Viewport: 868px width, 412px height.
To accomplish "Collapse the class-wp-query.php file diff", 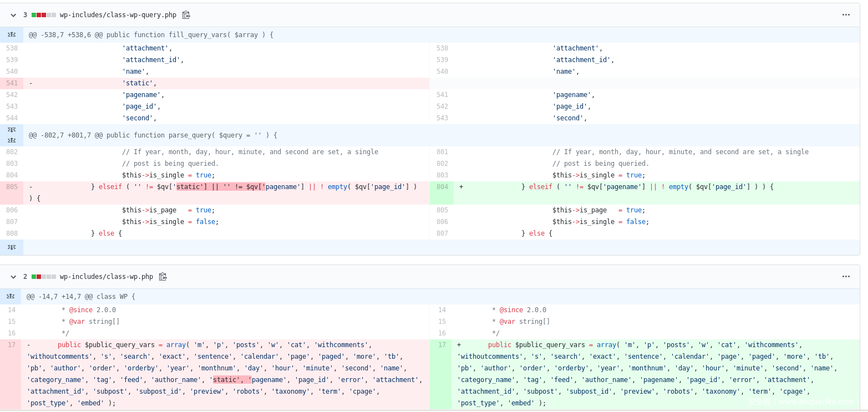I will pos(13,15).
